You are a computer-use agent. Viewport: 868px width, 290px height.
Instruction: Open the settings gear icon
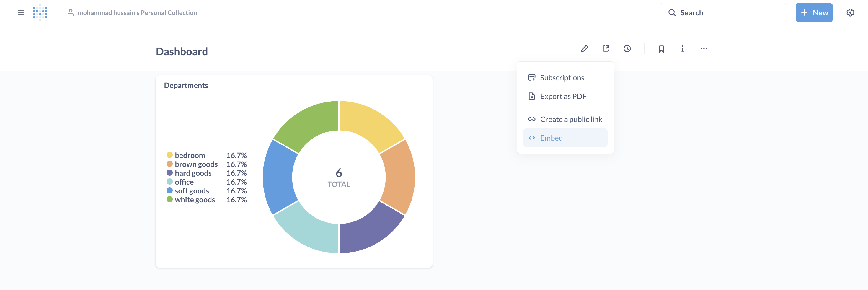tap(850, 13)
